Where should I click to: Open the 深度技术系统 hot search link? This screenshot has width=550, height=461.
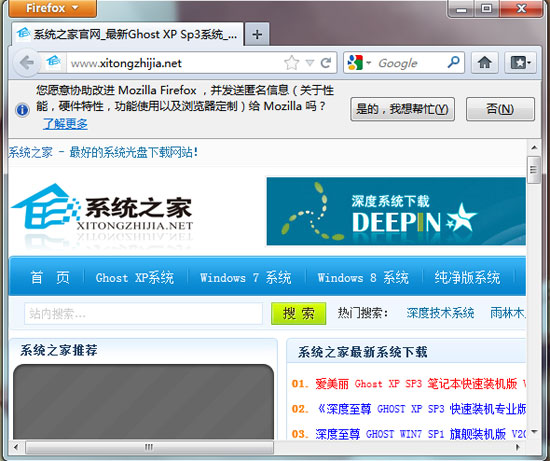point(440,313)
